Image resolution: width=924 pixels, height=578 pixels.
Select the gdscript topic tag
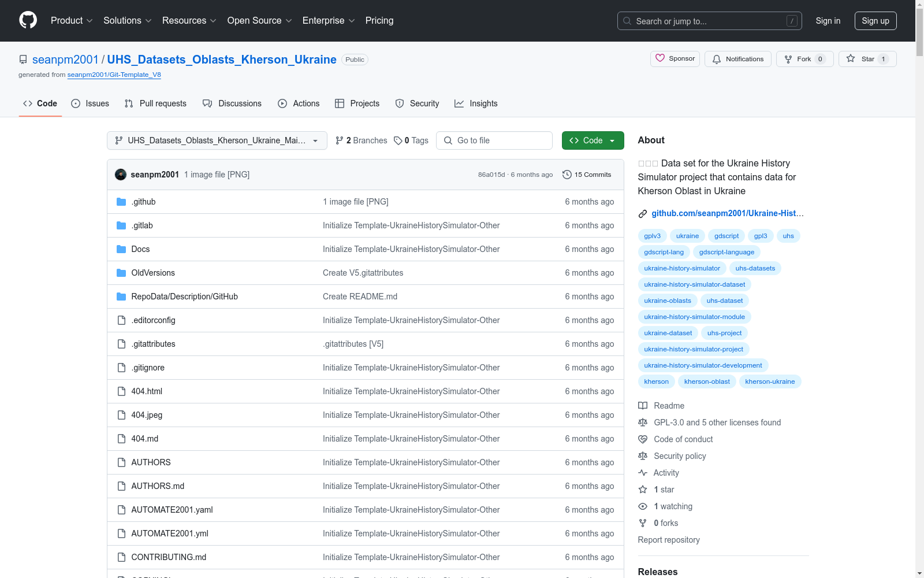pos(726,236)
